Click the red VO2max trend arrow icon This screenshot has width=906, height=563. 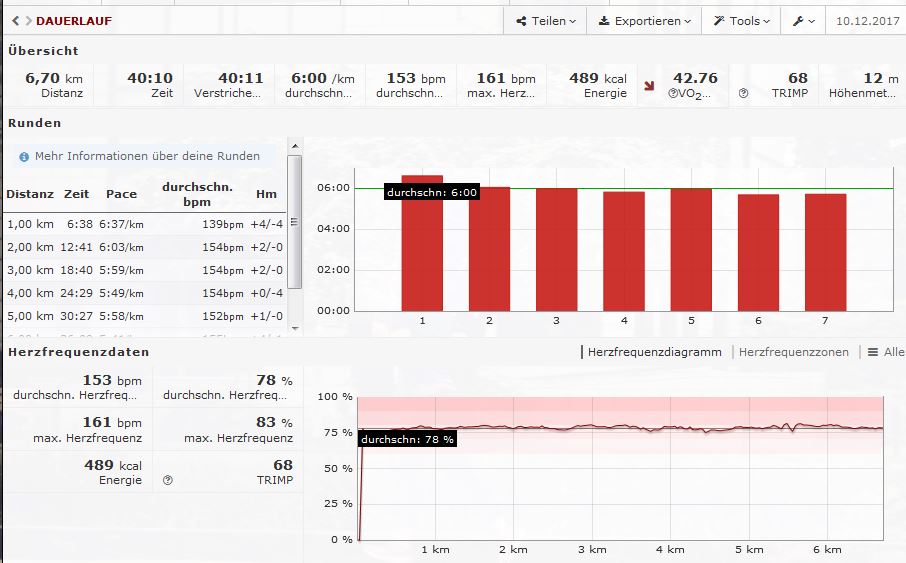(x=650, y=87)
